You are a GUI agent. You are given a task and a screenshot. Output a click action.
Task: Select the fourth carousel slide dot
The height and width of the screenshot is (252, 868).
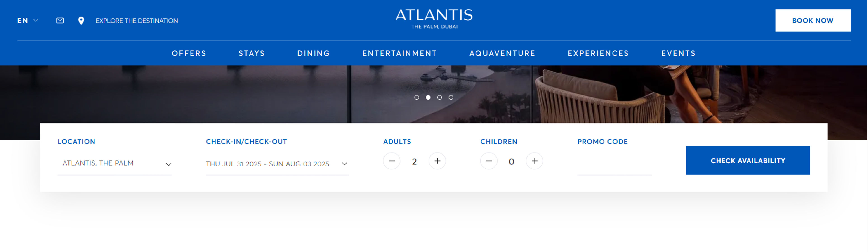[x=451, y=97]
